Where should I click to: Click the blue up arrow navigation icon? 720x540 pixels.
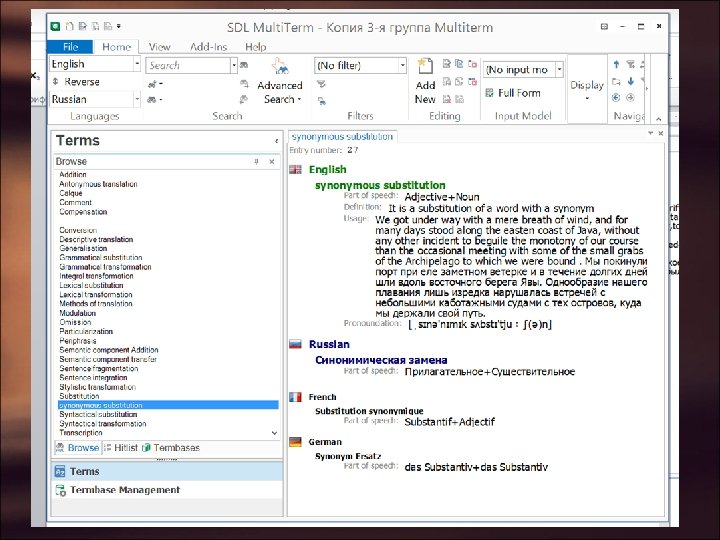[x=616, y=64]
